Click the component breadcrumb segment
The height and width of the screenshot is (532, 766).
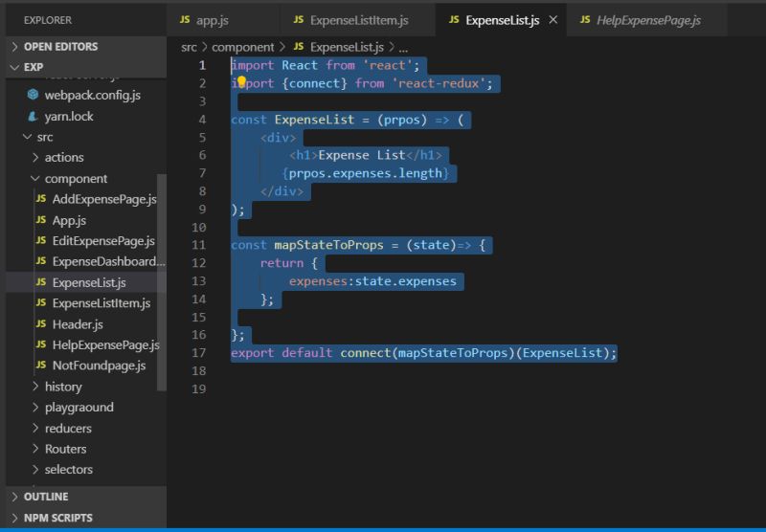tap(242, 47)
